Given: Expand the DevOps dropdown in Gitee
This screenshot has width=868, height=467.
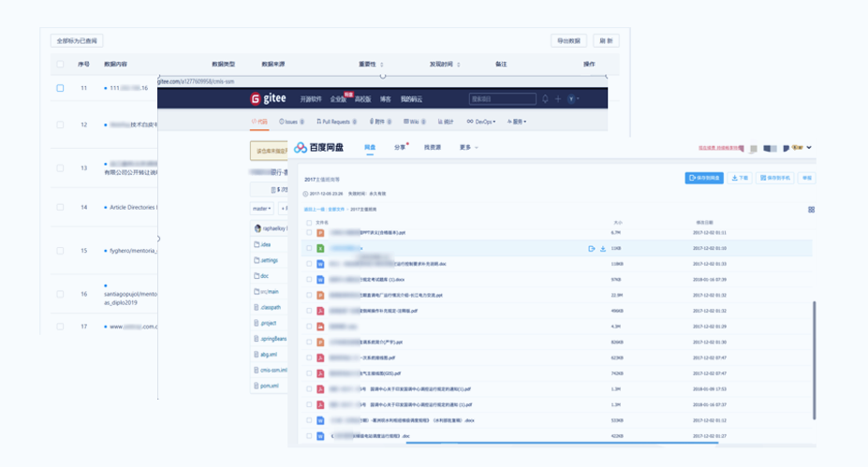Looking at the screenshot, I should coord(481,121).
